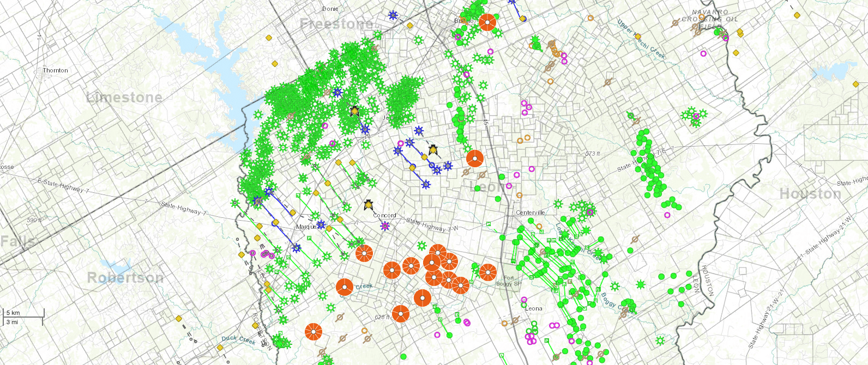Click the Highway 14 shield near Thornton
Viewport: 868px width, 365px height.
(39, 38)
